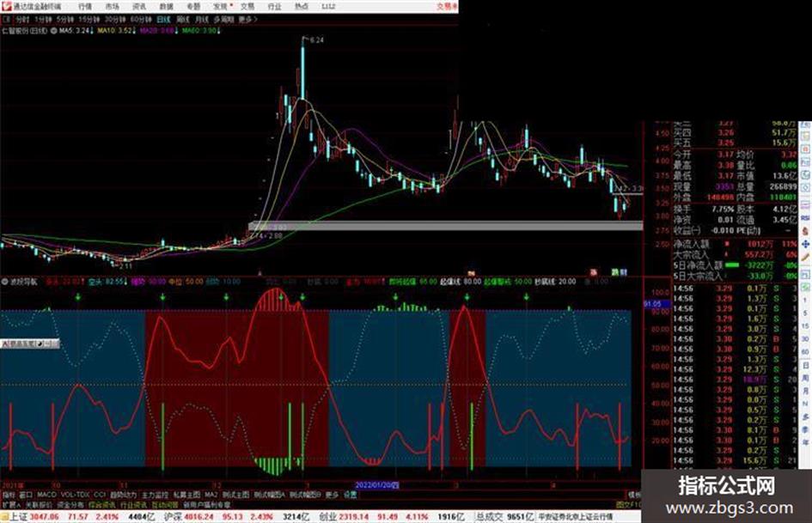Apply the 测试幅图A indicator tab
The width and height of the screenshot is (812, 523).
[269, 495]
